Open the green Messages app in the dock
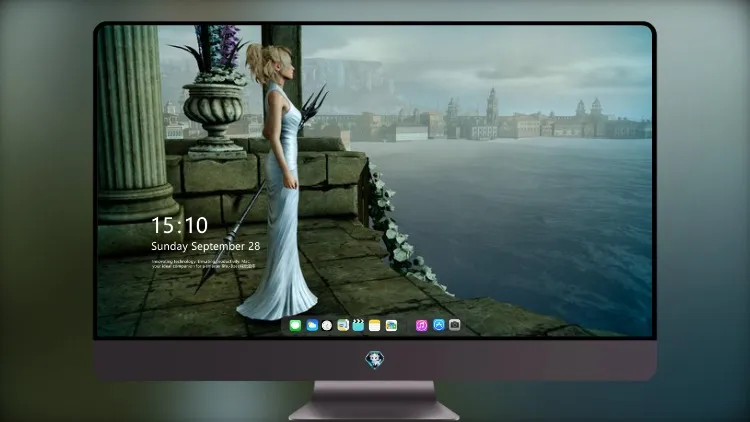 coord(295,326)
